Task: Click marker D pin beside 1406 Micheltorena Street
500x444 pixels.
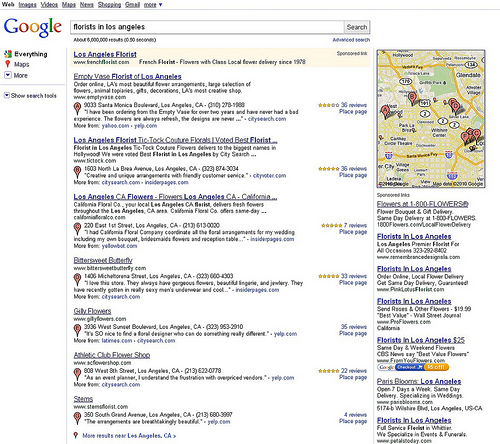Action: 77,280
